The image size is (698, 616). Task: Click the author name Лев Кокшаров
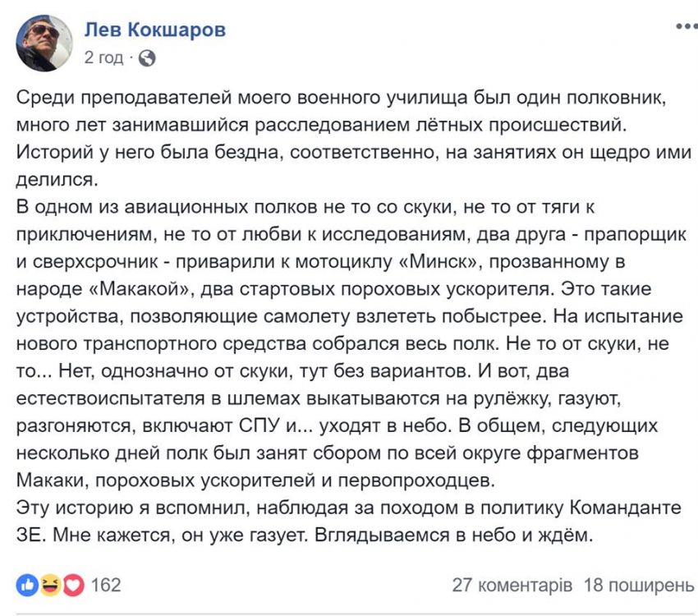tap(155, 30)
